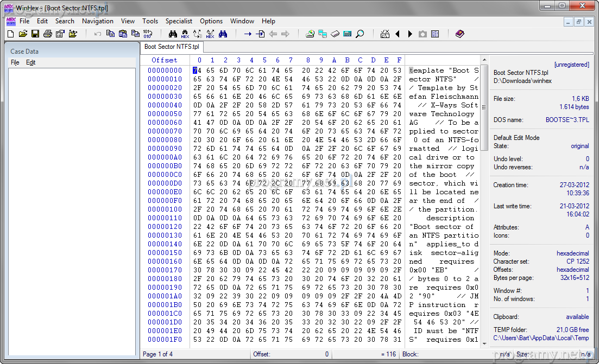The width and height of the screenshot is (599, 364).
Task: Click the Open Disk icon
Action: 310,34
